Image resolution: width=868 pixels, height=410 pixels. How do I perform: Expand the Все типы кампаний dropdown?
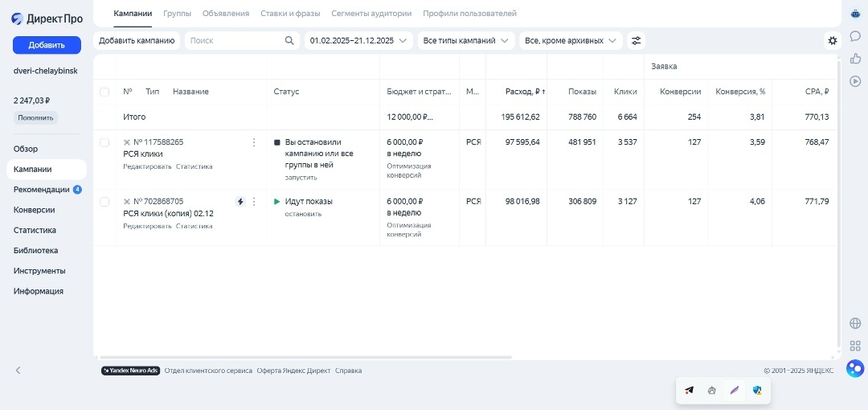point(466,40)
